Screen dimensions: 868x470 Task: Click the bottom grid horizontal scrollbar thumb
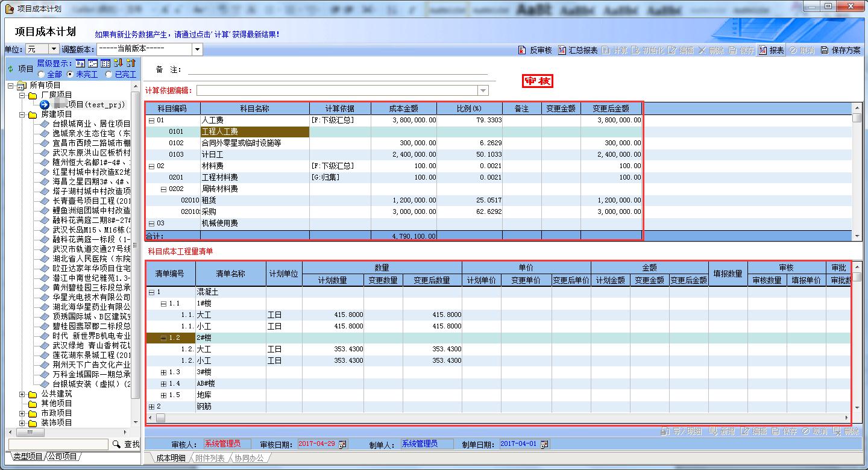[x=160, y=418]
